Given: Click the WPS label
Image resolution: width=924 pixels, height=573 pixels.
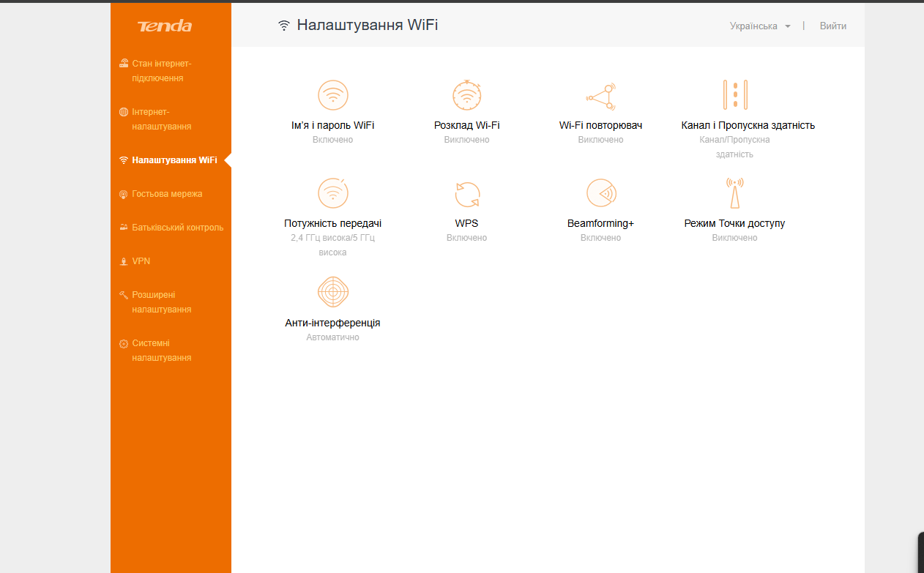Looking at the screenshot, I should pyautogui.click(x=467, y=223).
